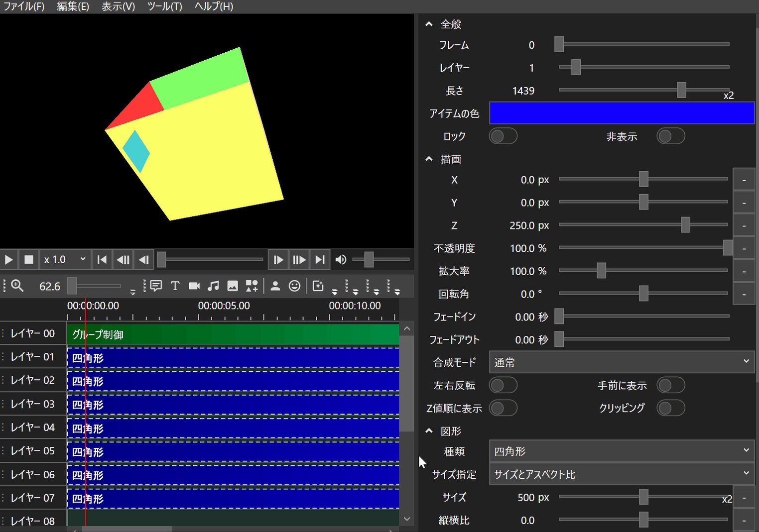
Task: Click the minus button beside 不透明度
Action: tap(744, 248)
